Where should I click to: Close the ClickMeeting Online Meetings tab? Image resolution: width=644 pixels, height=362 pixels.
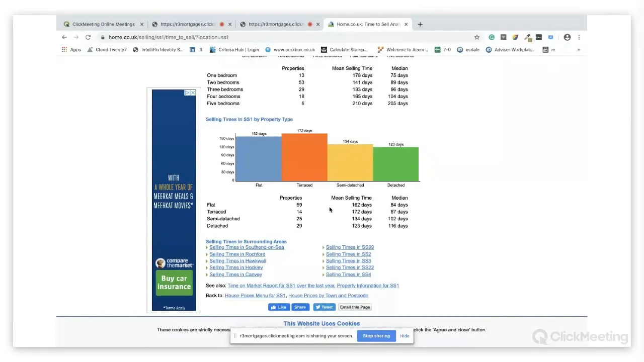coord(141,24)
